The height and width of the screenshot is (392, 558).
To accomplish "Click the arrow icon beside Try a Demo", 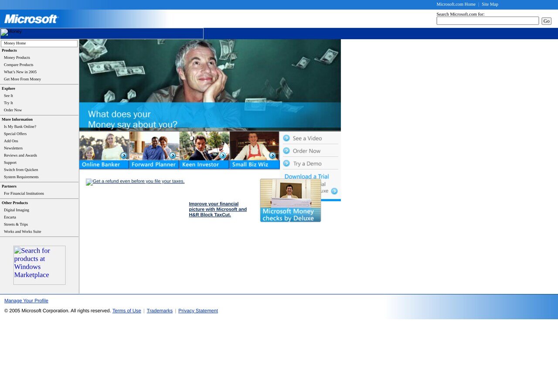I will pyautogui.click(x=286, y=163).
